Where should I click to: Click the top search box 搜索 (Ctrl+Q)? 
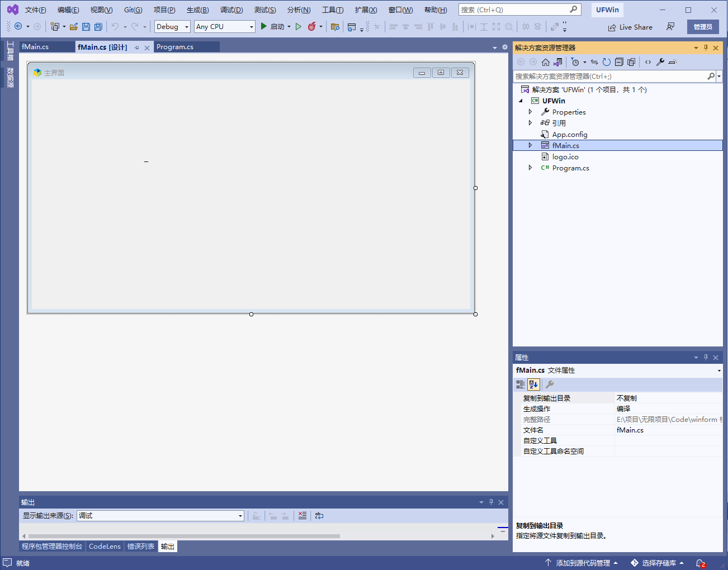point(519,9)
